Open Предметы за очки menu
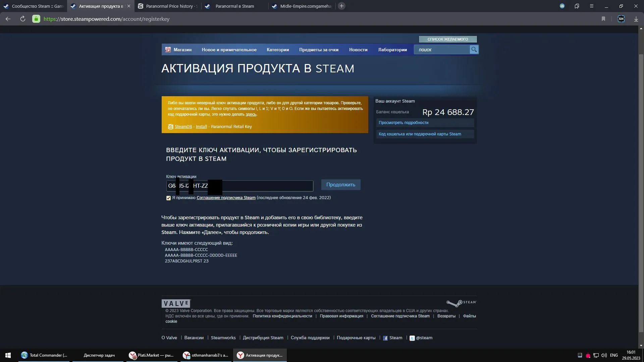The height and width of the screenshot is (362, 644). point(319,50)
